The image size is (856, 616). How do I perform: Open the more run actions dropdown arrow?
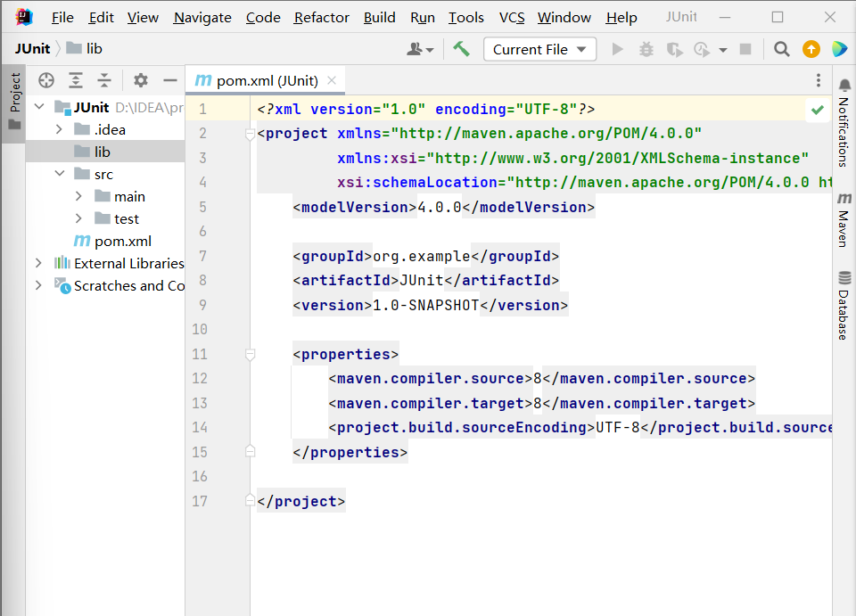coord(723,50)
